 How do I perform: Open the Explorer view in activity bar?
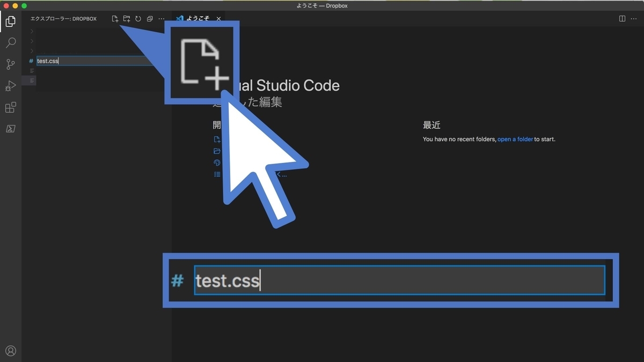(x=10, y=21)
